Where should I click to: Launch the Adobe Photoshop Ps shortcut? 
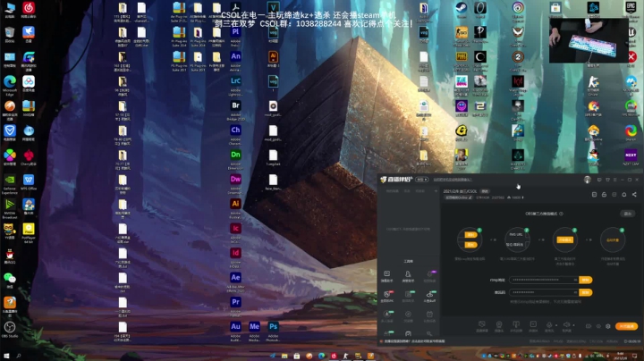point(273,331)
